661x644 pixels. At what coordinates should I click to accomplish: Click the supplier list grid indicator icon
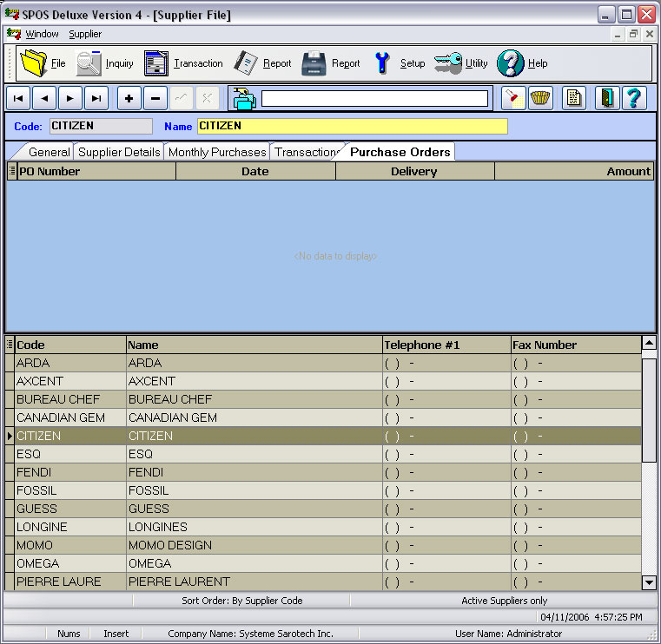click(x=10, y=345)
